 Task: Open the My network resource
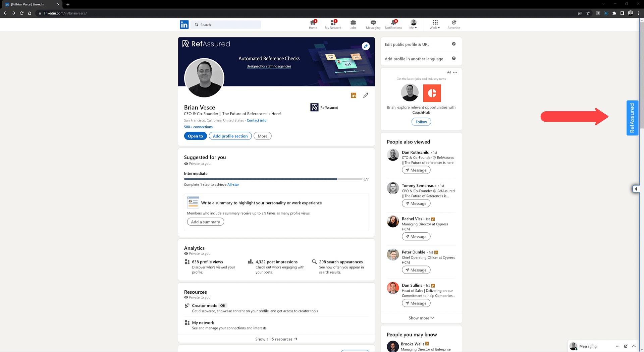pos(203,323)
